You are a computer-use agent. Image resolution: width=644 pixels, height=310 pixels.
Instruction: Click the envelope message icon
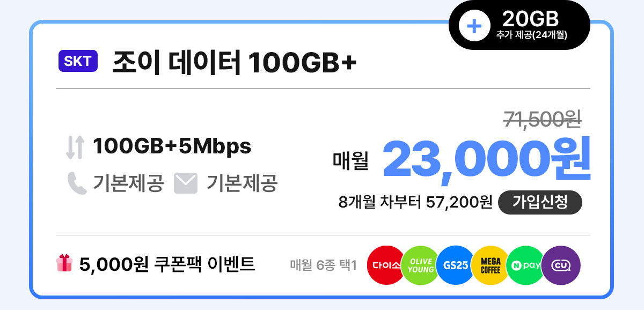point(186,184)
